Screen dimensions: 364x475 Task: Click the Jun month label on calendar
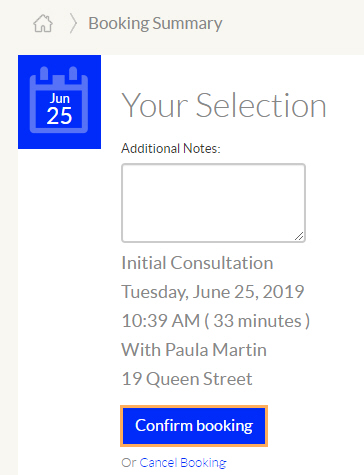pyautogui.click(x=60, y=99)
